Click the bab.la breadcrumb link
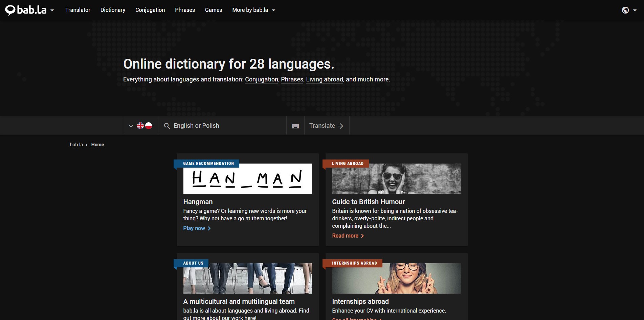 tap(76, 145)
